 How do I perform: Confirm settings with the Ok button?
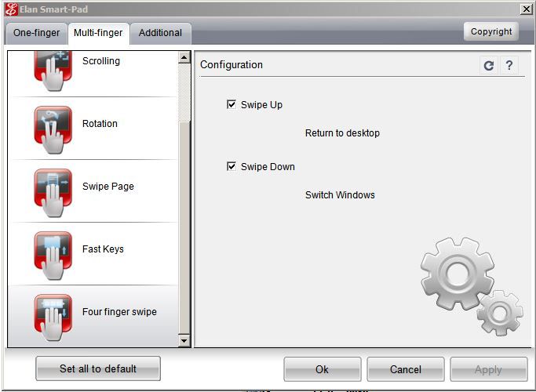pyautogui.click(x=322, y=369)
